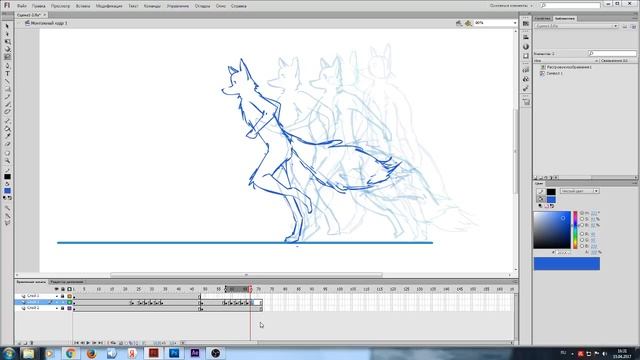Click swap colors icon in Color panel
The width and height of the screenshot is (640, 360).
pyautogui.click(x=552, y=206)
